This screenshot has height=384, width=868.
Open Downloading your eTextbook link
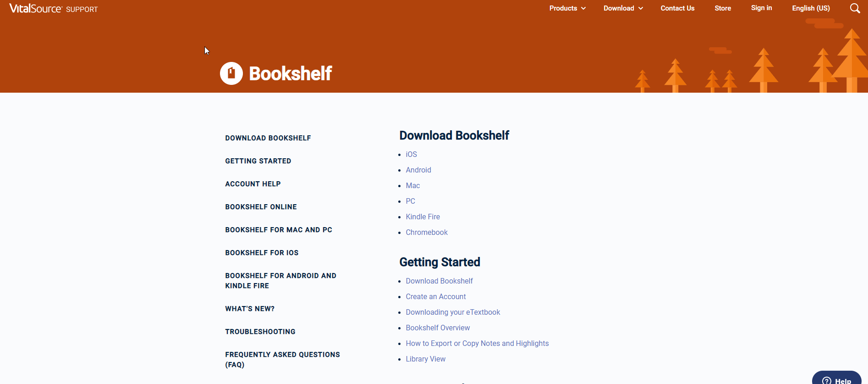(x=453, y=312)
